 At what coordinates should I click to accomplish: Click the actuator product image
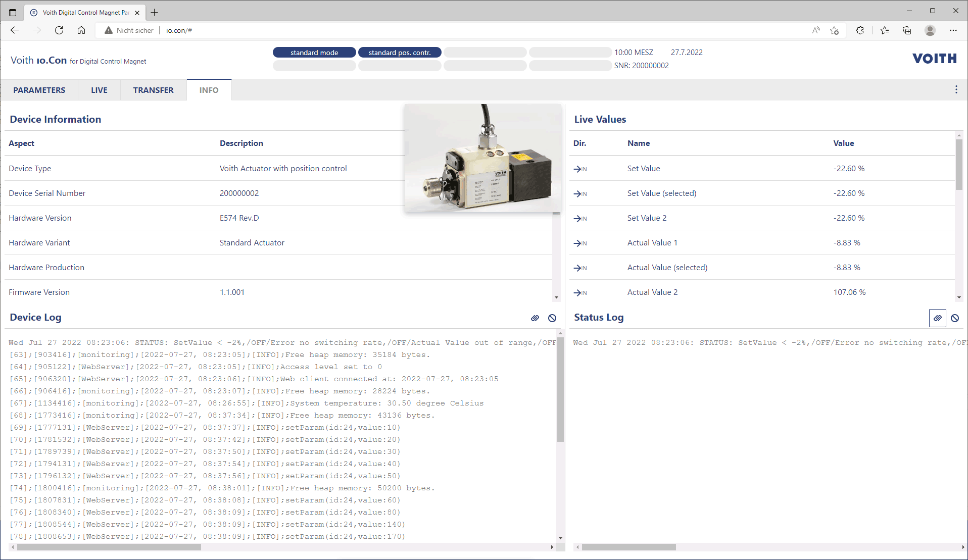tap(483, 158)
